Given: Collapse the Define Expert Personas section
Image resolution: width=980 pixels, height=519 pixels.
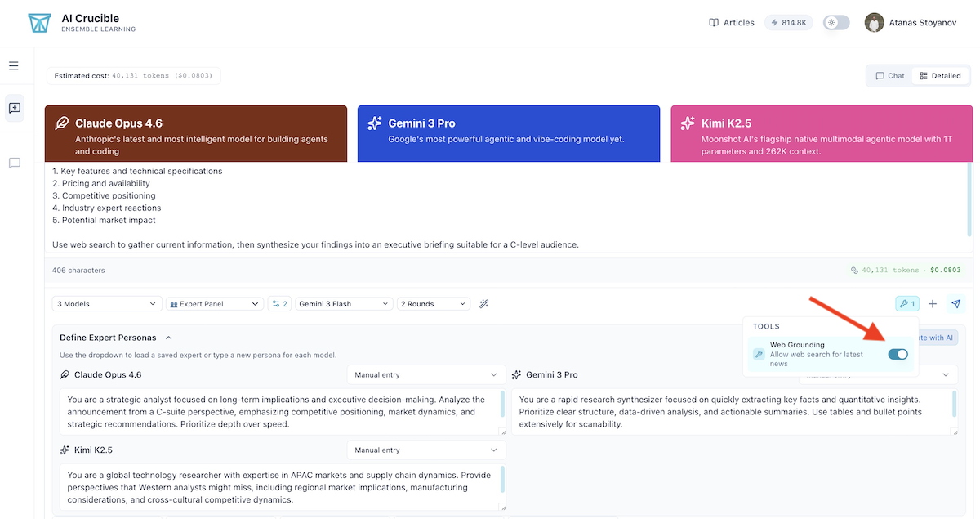Looking at the screenshot, I should point(169,337).
